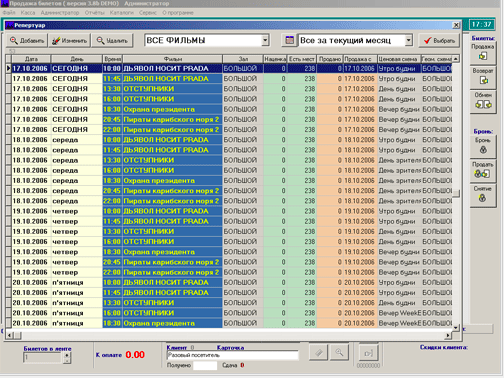The width and height of the screenshot is (504, 378).
Task: Click the magnifier client search icon button
Action: click(339, 353)
